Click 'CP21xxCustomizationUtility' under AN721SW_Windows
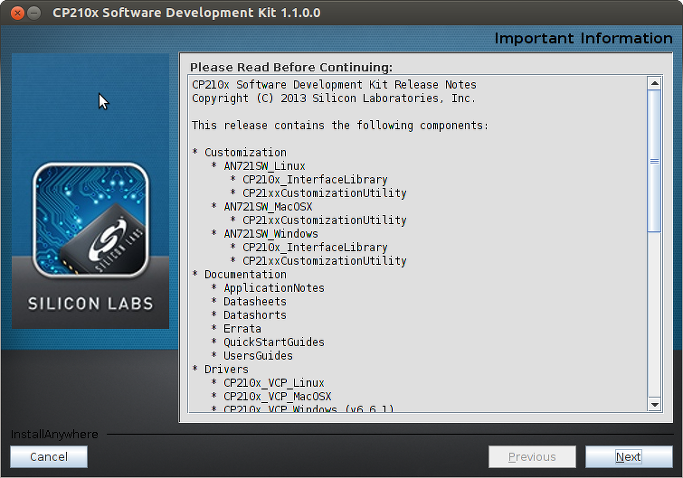 pyautogui.click(x=325, y=261)
